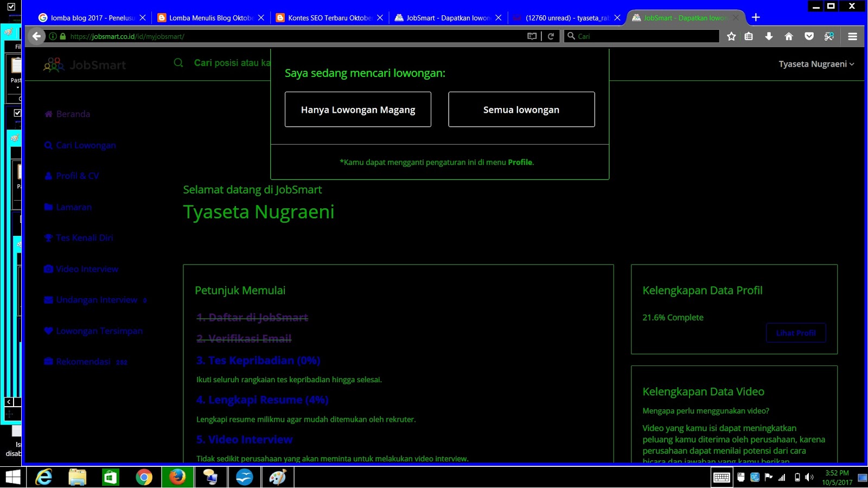
Task: Open a new tab with plus button
Action: coord(756,17)
